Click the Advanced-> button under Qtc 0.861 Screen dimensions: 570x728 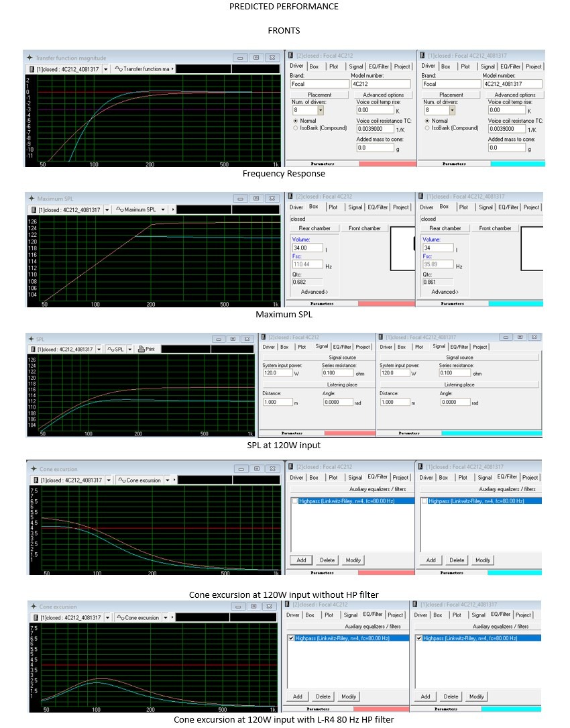click(x=445, y=292)
